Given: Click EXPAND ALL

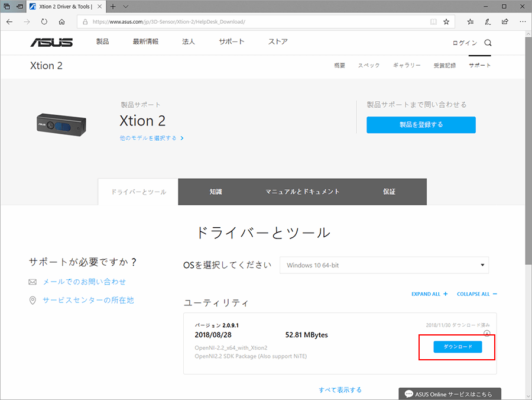Looking at the screenshot, I should [x=430, y=294].
